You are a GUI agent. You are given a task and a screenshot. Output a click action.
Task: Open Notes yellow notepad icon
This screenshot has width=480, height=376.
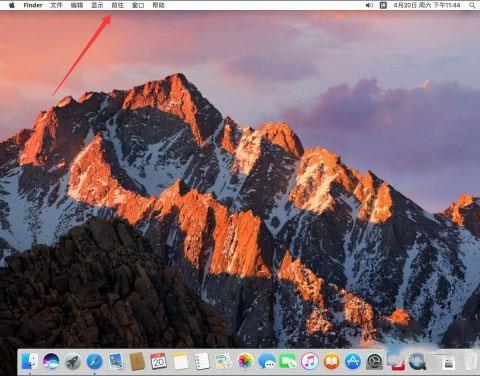(x=180, y=361)
